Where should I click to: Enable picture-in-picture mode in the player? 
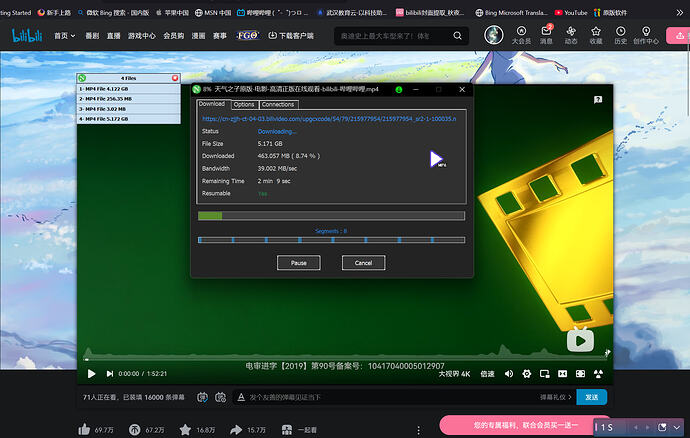[x=544, y=374]
